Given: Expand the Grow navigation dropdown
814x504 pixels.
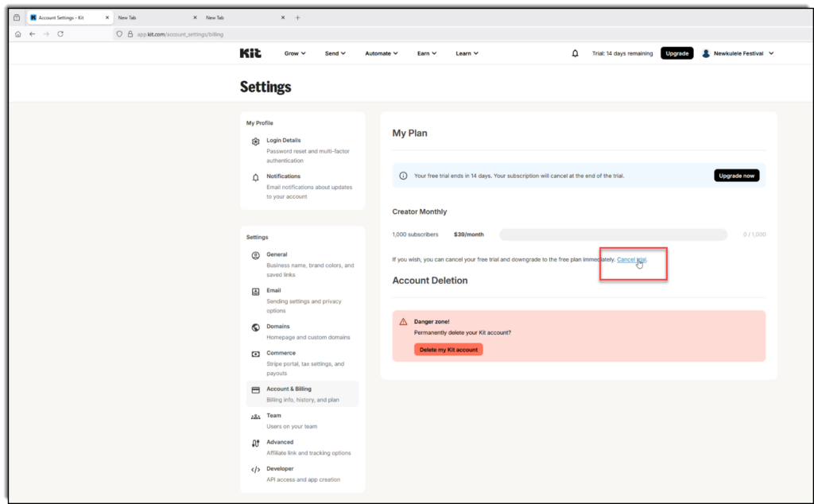Looking at the screenshot, I should click(x=295, y=53).
